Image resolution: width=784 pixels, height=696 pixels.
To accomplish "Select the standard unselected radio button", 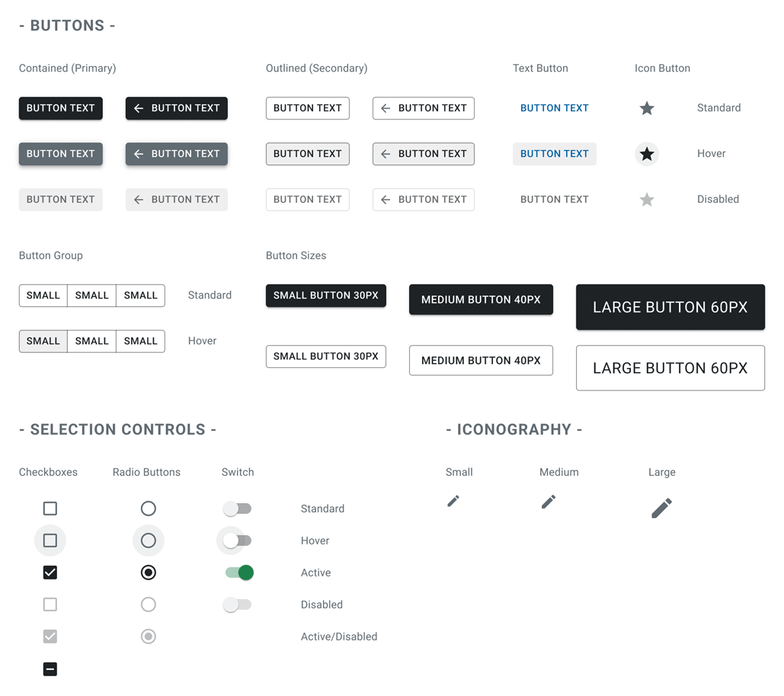I will pos(149,509).
